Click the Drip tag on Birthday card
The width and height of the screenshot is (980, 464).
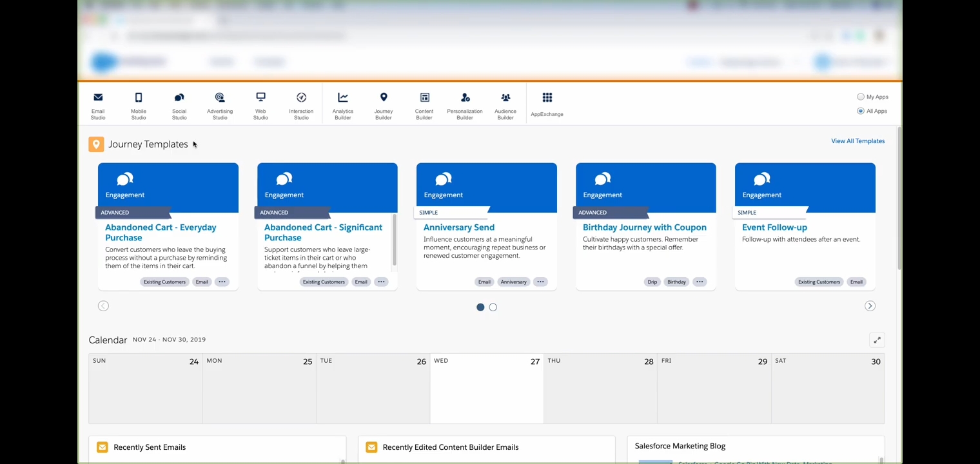point(652,282)
